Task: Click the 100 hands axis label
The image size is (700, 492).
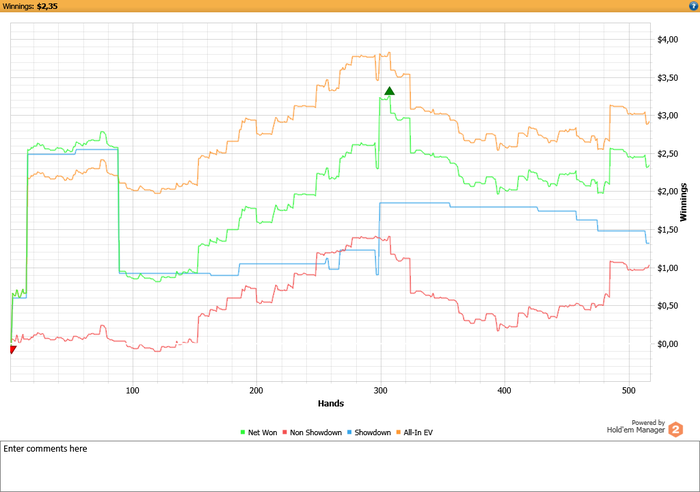Action: coord(133,391)
